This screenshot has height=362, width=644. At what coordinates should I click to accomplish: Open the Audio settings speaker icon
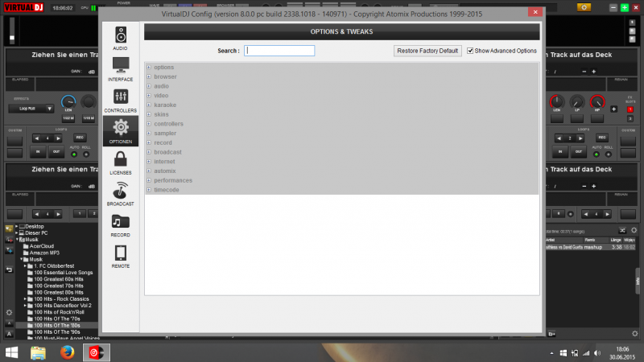[121, 35]
